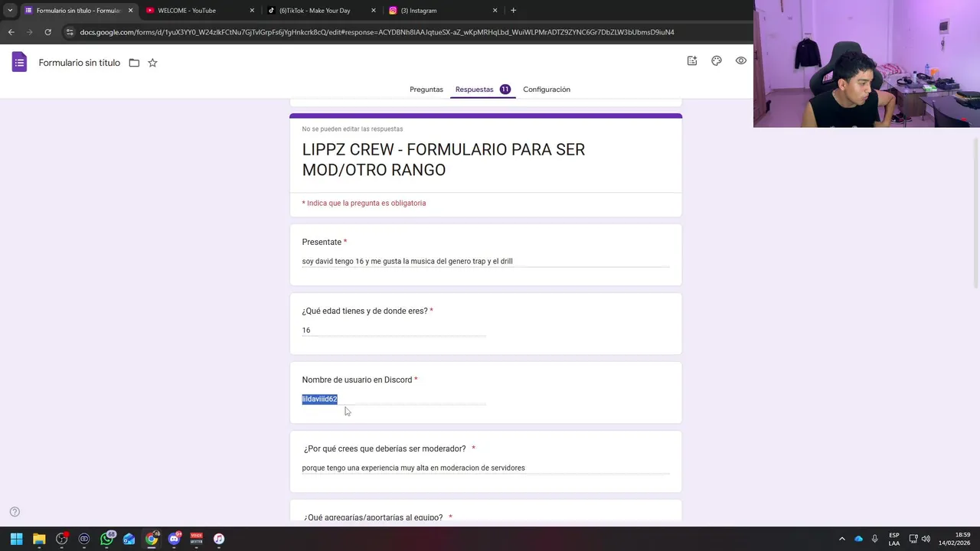Viewport: 980px width, 551px height.
Task: Click the Nombre de usuario en Discord label
Action: click(357, 380)
